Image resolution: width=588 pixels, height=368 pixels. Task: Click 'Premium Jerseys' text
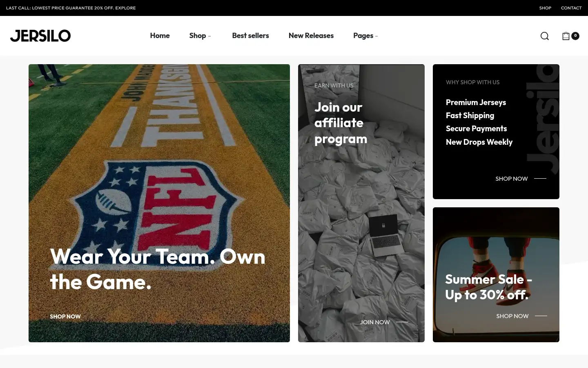coord(476,102)
